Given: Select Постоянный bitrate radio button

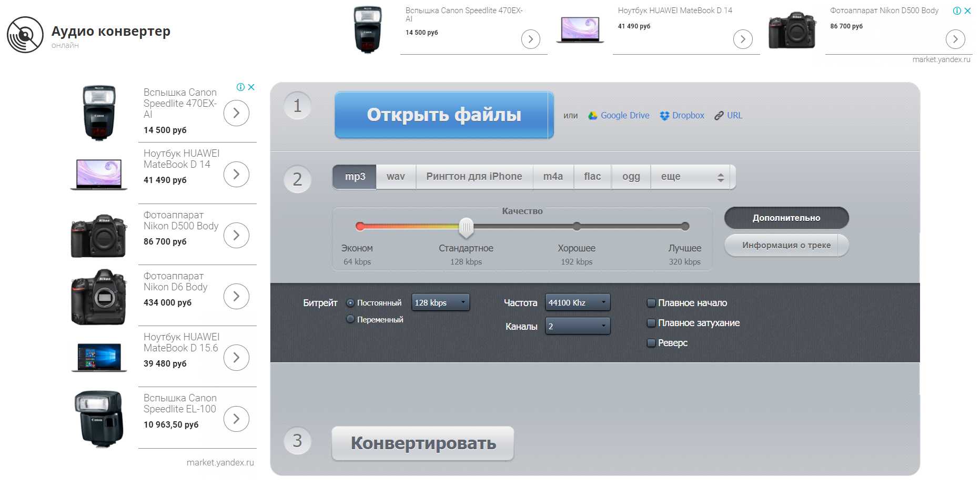Looking at the screenshot, I should (350, 303).
